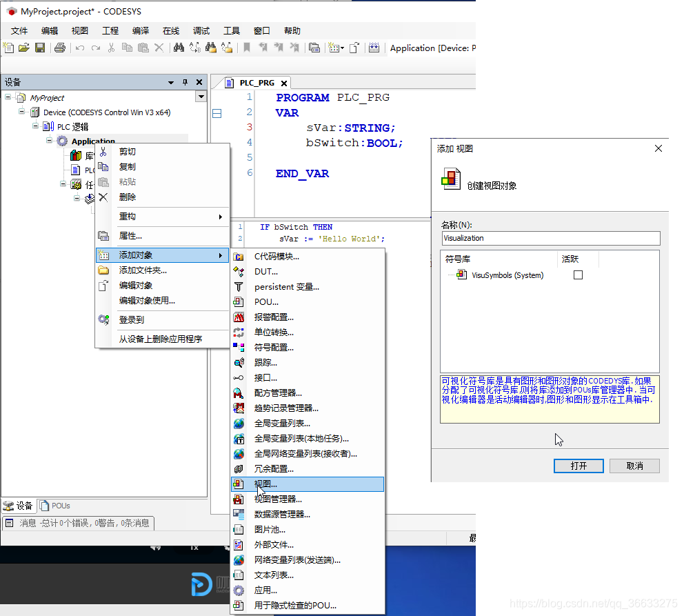Open the 在线 menu
684x616 pixels.
(171, 30)
